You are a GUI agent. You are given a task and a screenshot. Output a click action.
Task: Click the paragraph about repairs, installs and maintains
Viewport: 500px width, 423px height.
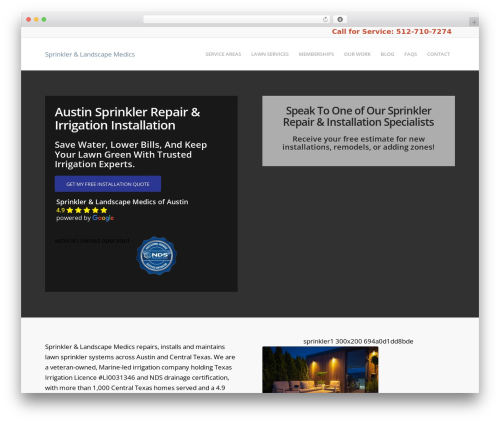[x=140, y=367]
